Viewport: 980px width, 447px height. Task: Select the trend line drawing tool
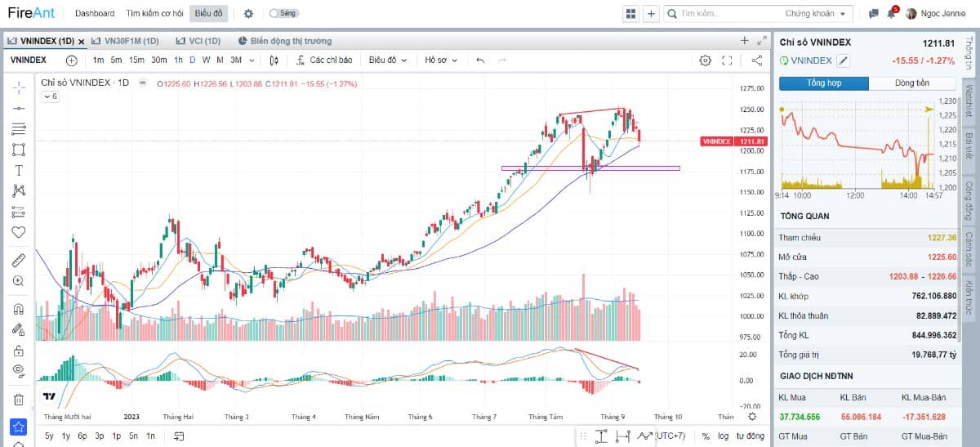pyautogui.click(x=18, y=108)
